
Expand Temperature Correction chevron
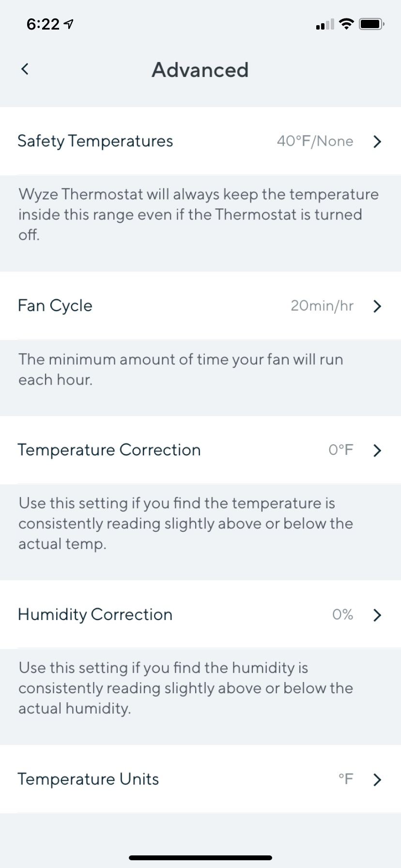(377, 450)
